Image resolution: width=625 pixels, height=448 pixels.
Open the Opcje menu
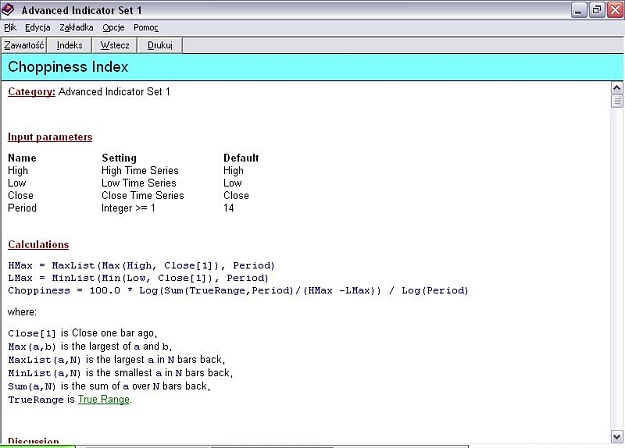pyautogui.click(x=113, y=28)
